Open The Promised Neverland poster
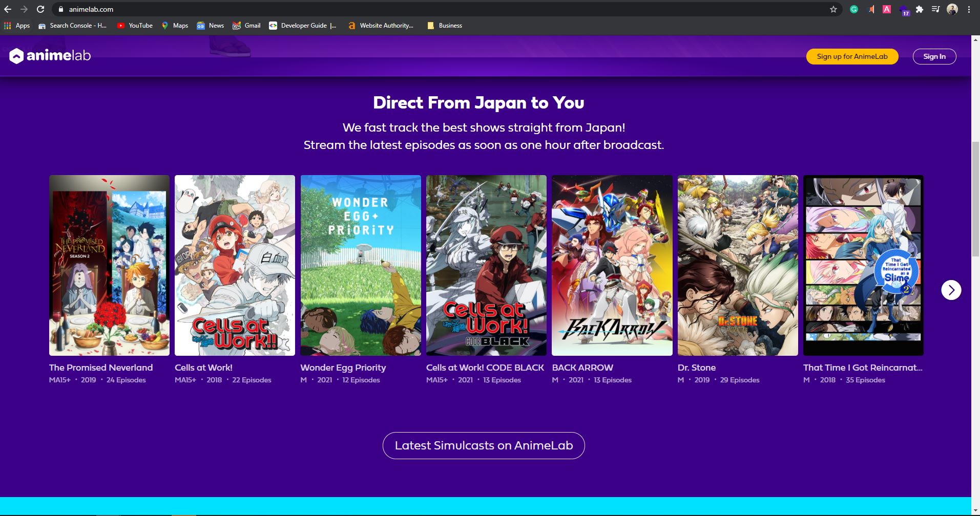This screenshot has width=980, height=516. (109, 265)
